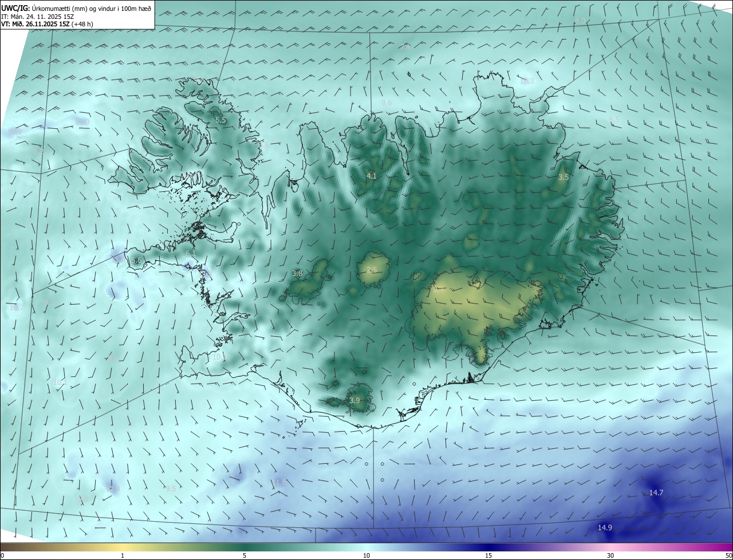733x560 pixels.
Task: Click the color scale tick label 50
Action: pyautogui.click(x=728, y=555)
